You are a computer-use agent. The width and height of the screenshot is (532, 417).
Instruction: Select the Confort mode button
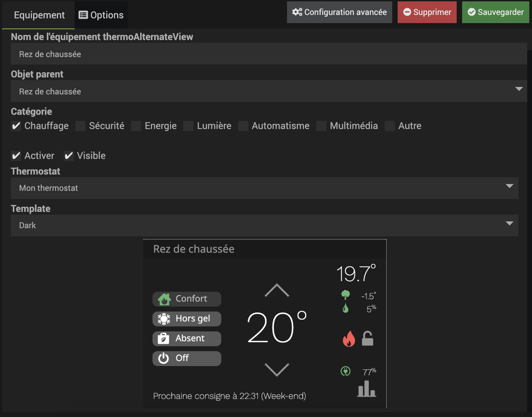(187, 299)
